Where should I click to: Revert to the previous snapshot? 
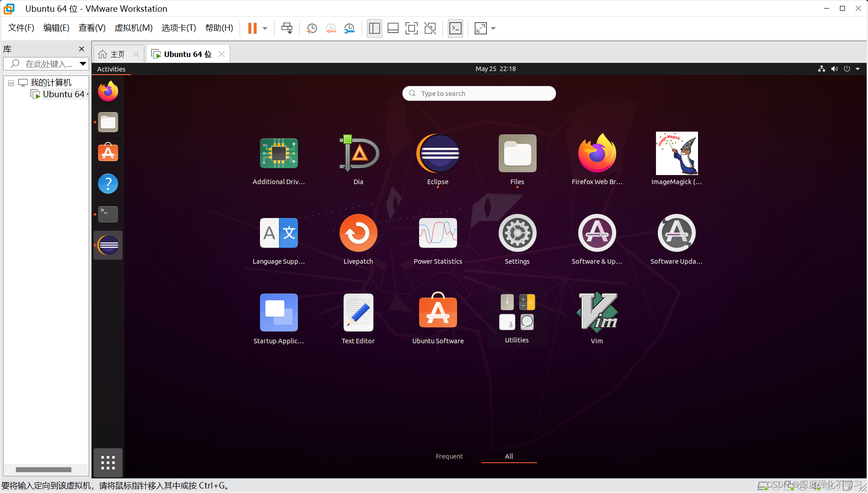tap(330, 28)
